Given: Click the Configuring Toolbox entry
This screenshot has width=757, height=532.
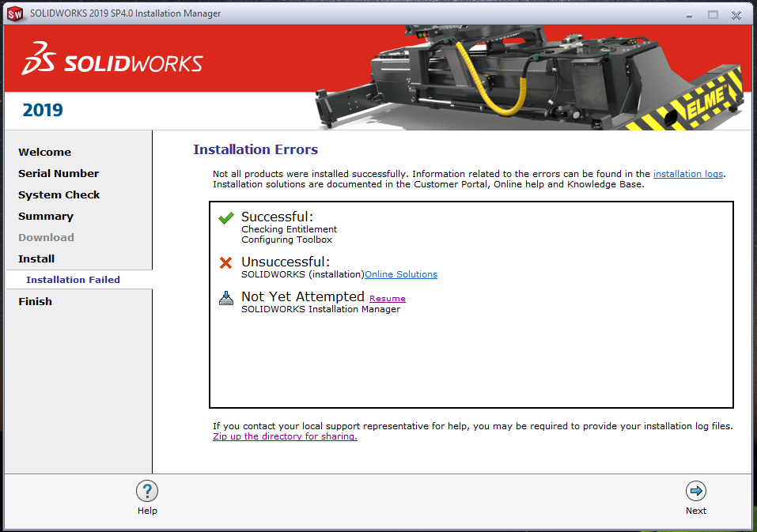Looking at the screenshot, I should click(287, 240).
